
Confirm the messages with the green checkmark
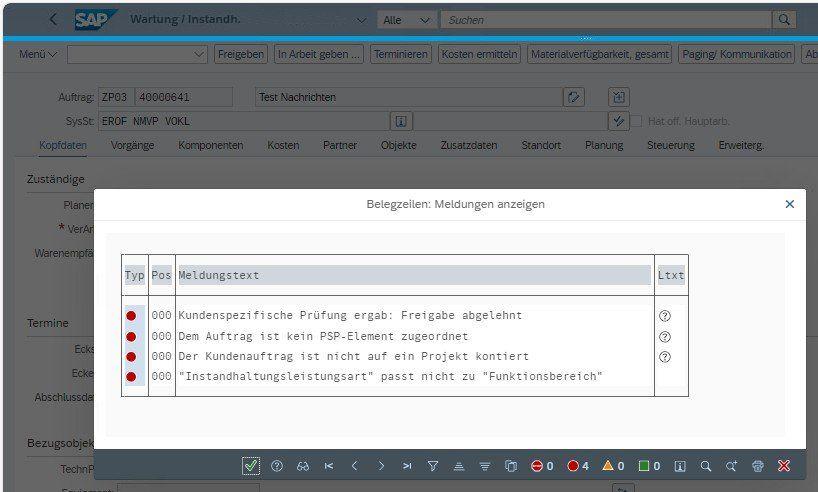251,465
